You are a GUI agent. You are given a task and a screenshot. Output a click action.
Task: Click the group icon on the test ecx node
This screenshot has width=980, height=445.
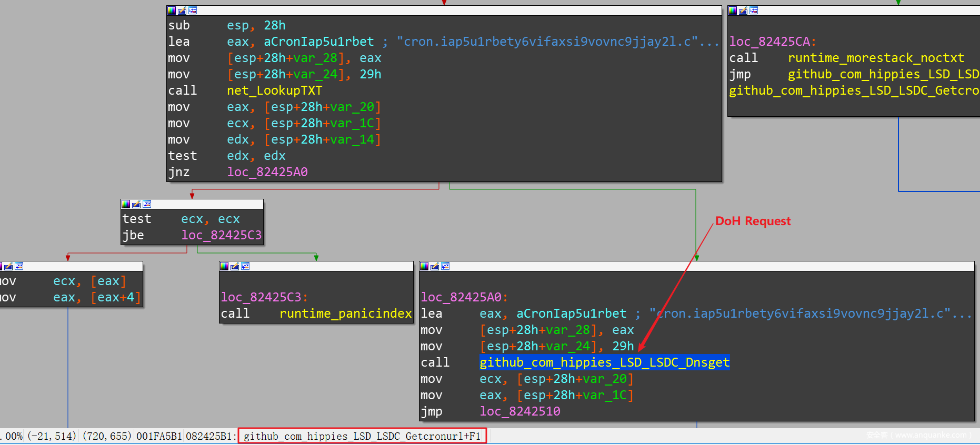coord(147,204)
